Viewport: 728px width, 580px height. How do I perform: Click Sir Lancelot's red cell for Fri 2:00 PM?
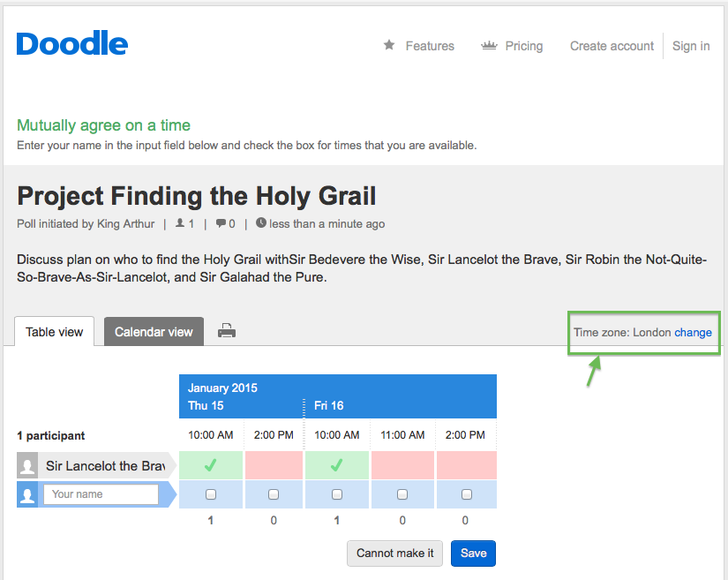point(467,465)
